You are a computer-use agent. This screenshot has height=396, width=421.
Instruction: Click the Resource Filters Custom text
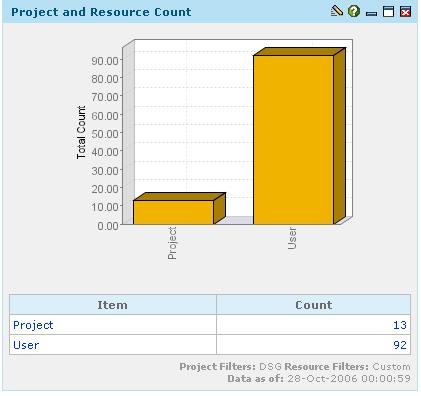(x=347, y=367)
